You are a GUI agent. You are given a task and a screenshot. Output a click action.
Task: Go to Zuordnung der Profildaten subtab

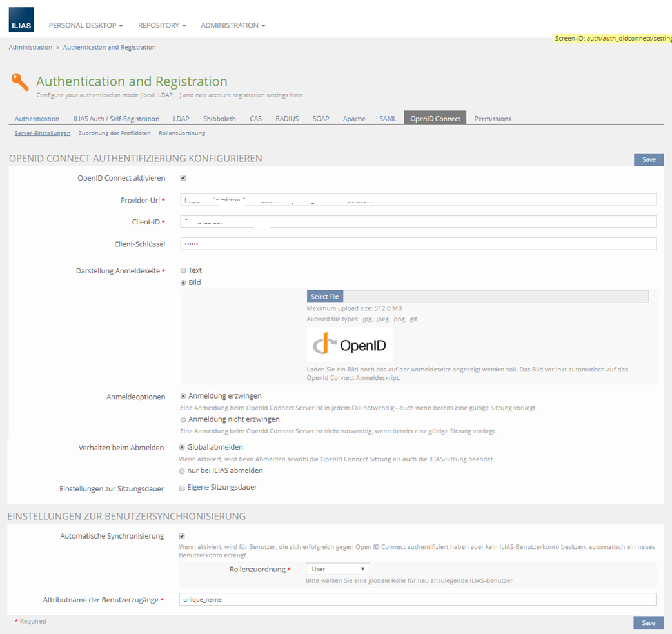[x=114, y=133]
